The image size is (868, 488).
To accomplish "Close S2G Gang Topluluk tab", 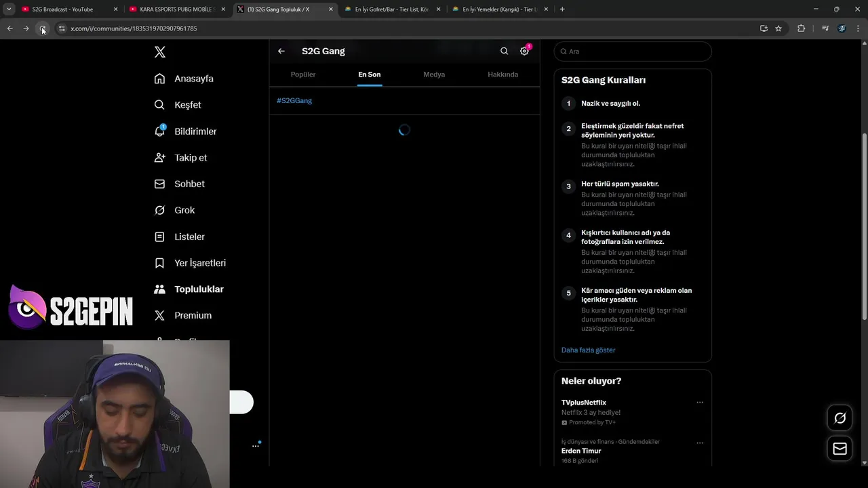I will tap(331, 9).
